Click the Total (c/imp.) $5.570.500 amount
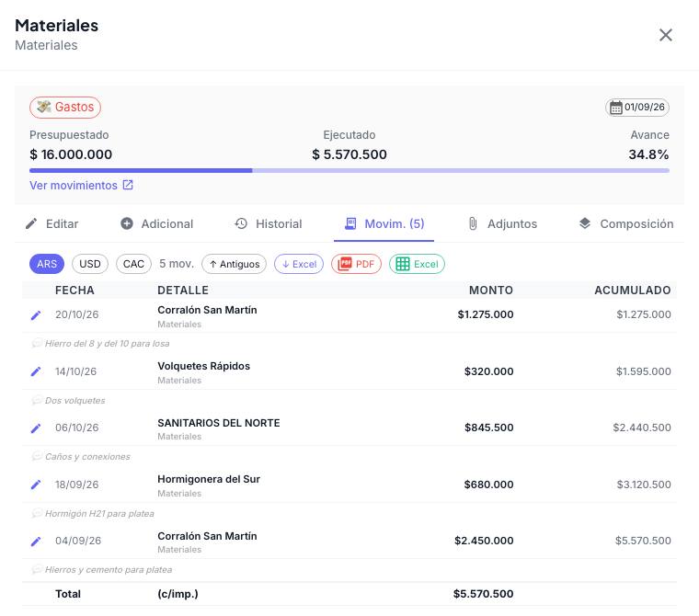699x616 pixels. (483, 594)
